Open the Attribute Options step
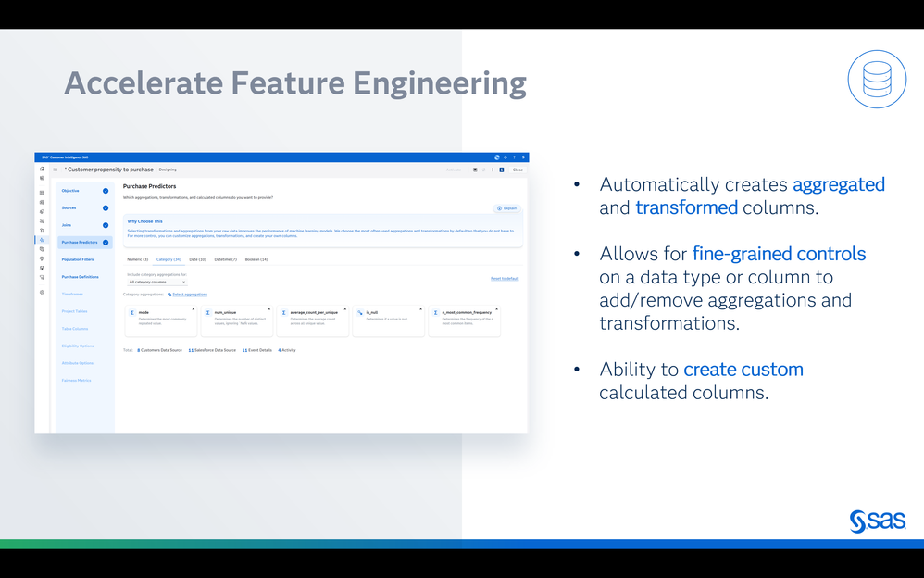Viewport: 924px width, 578px height. point(77,363)
